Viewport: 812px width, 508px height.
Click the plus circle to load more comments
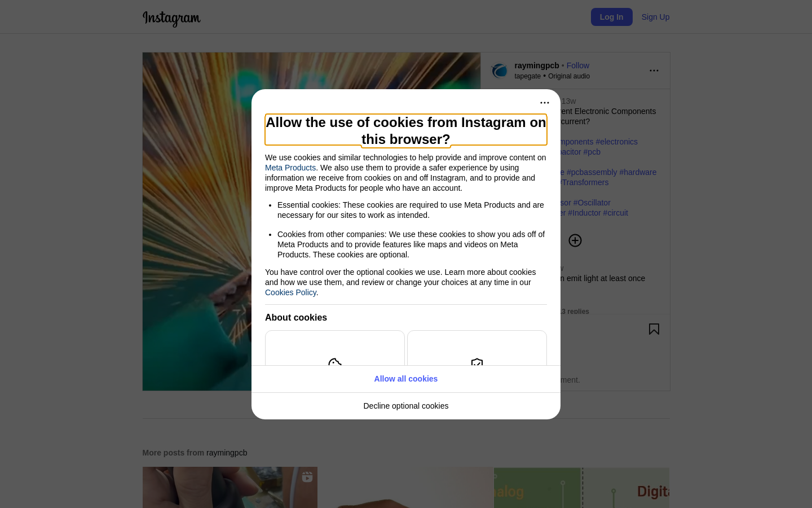pos(575,240)
